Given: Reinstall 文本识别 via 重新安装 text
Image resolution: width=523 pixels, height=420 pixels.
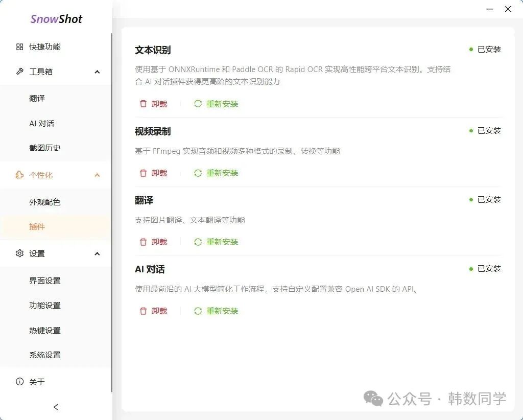Looking at the screenshot, I should [222, 104].
